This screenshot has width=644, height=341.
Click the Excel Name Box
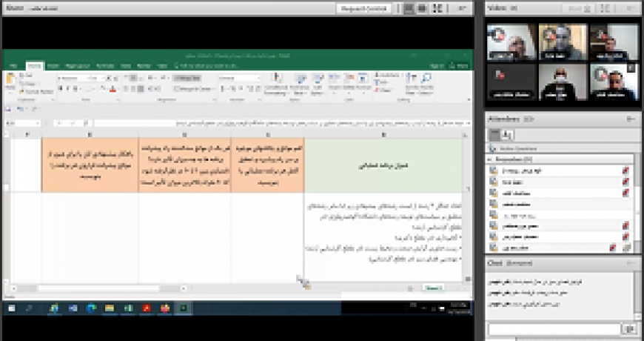pos(23,123)
